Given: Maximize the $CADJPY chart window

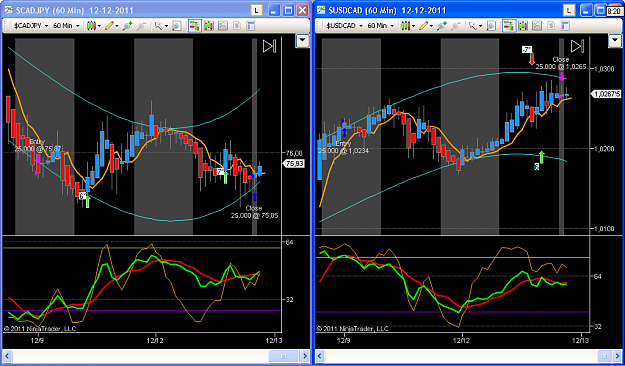Looking at the screenshot, I should pyautogui.click(x=288, y=10).
